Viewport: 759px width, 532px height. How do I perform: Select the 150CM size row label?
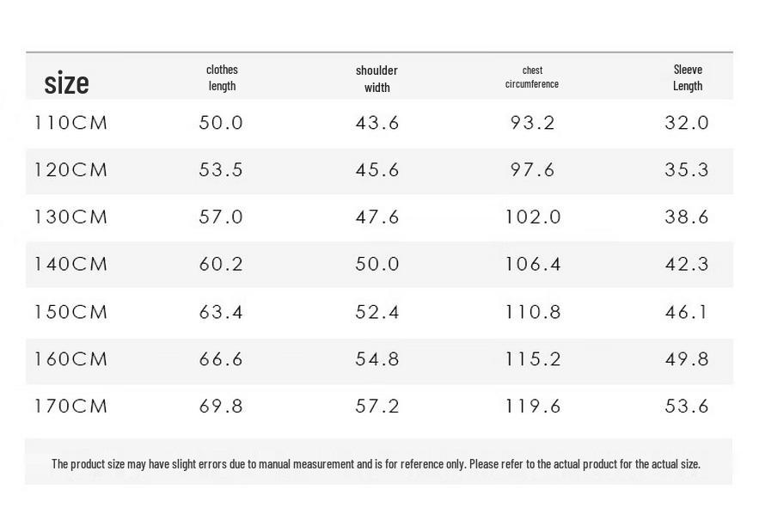point(70,312)
